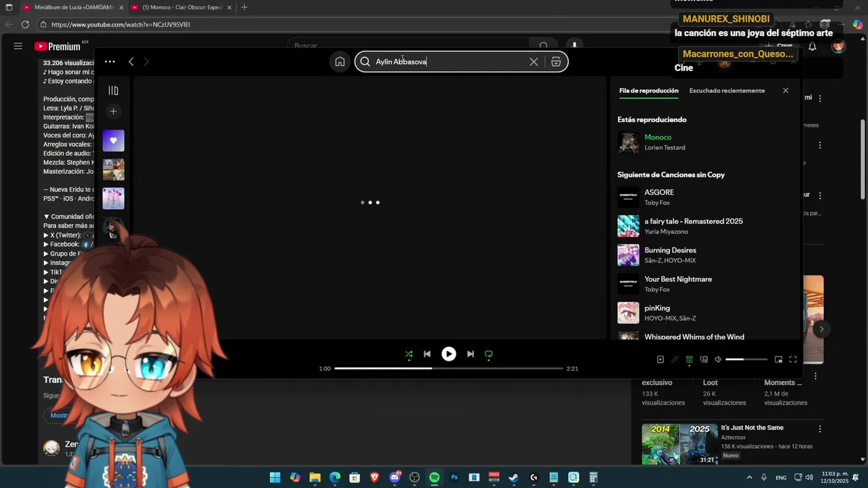Viewport: 868px width, 488px height.
Task: Open Steam from taskbar
Action: coord(514,478)
